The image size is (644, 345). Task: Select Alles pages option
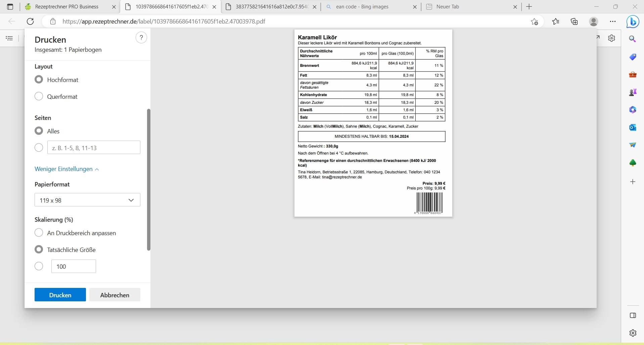coord(39,131)
